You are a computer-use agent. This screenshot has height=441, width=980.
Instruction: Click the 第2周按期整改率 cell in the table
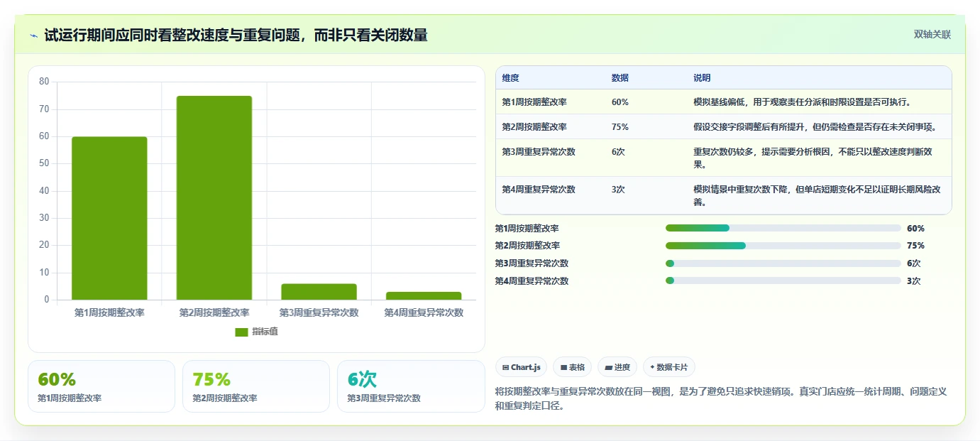coord(534,127)
